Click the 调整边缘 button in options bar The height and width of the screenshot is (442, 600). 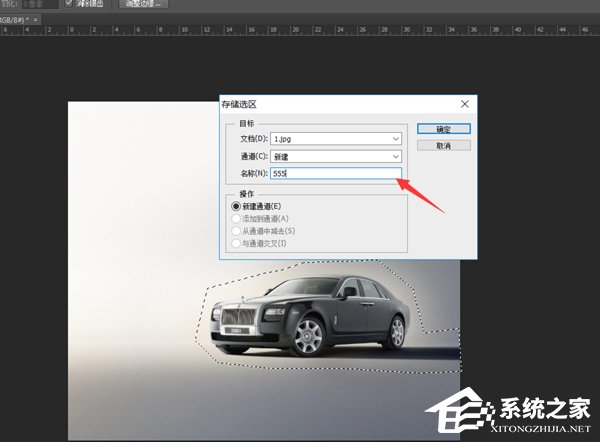143,4
